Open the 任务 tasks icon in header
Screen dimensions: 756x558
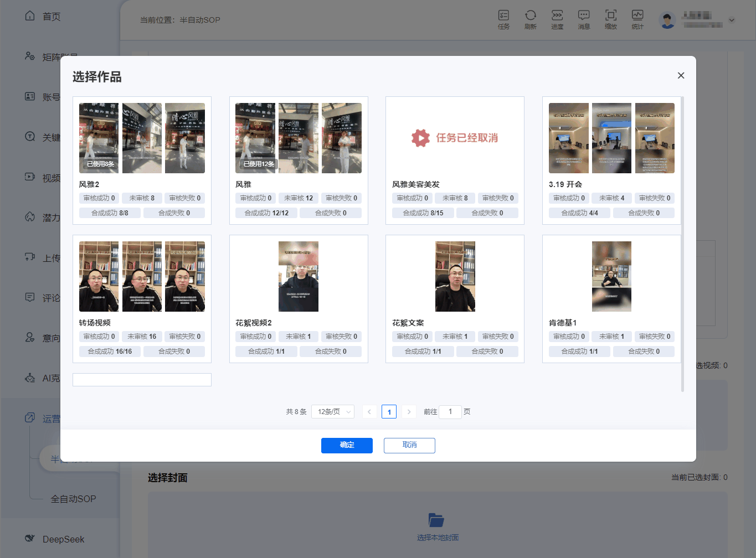pyautogui.click(x=503, y=15)
